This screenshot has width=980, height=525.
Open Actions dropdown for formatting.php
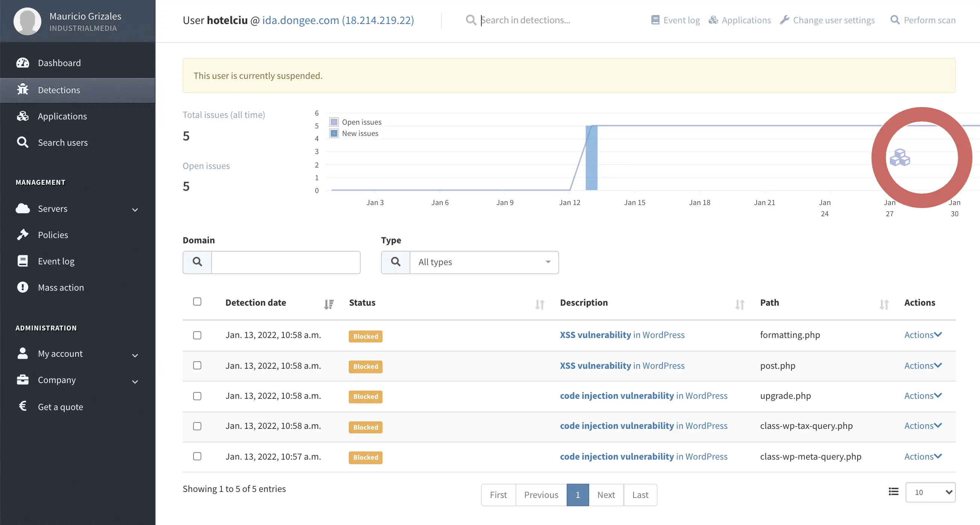pyautogui.click(x=923, y=335)
